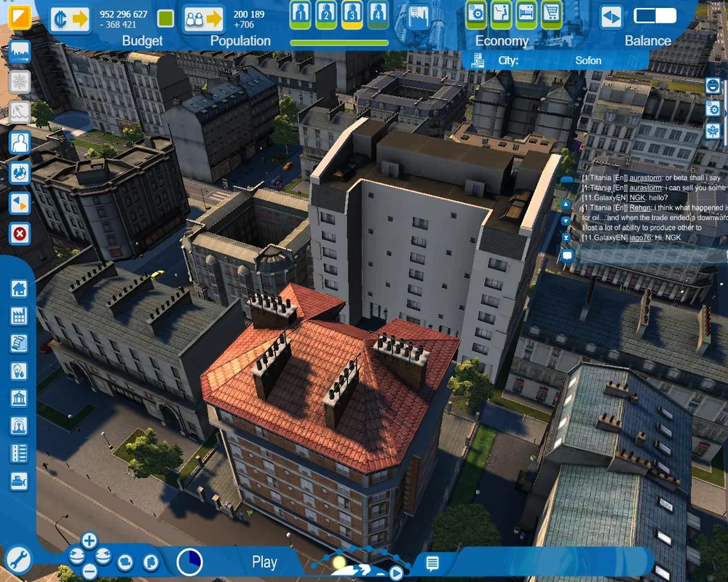Select population class 1 tab

point(301,12)
